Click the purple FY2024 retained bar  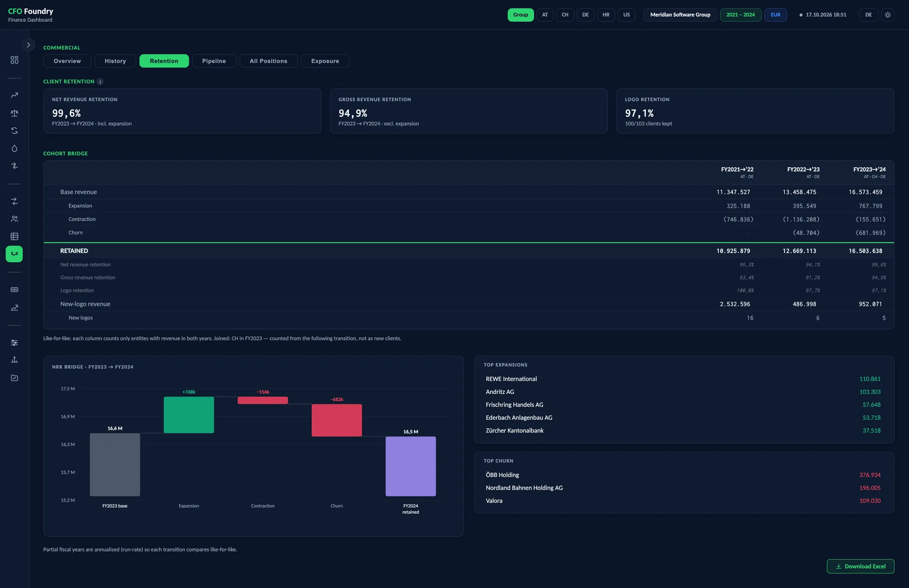410,467
